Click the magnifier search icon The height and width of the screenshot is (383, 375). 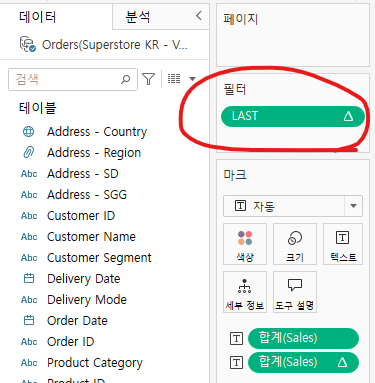[x=125, y=79]
